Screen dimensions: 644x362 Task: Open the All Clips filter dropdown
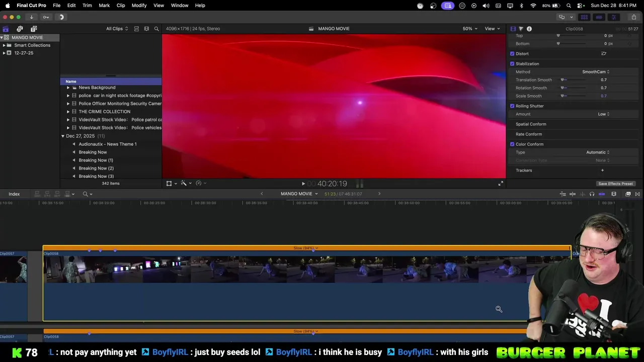[117, 29]
